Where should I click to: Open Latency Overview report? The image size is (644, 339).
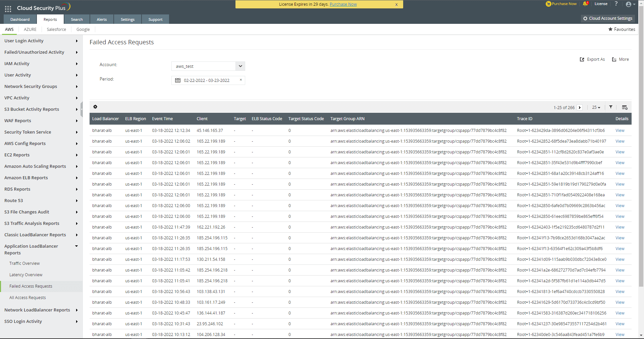pos(26,275)
